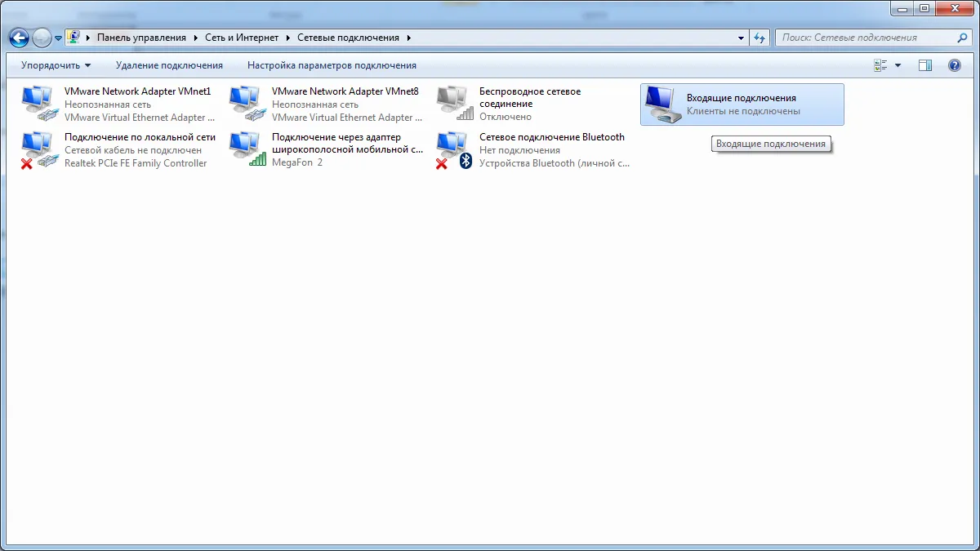This screenshot has height=551, width=980.
Task: Expand the view options dropdown arrow
Action: click(x=898, y=65)
